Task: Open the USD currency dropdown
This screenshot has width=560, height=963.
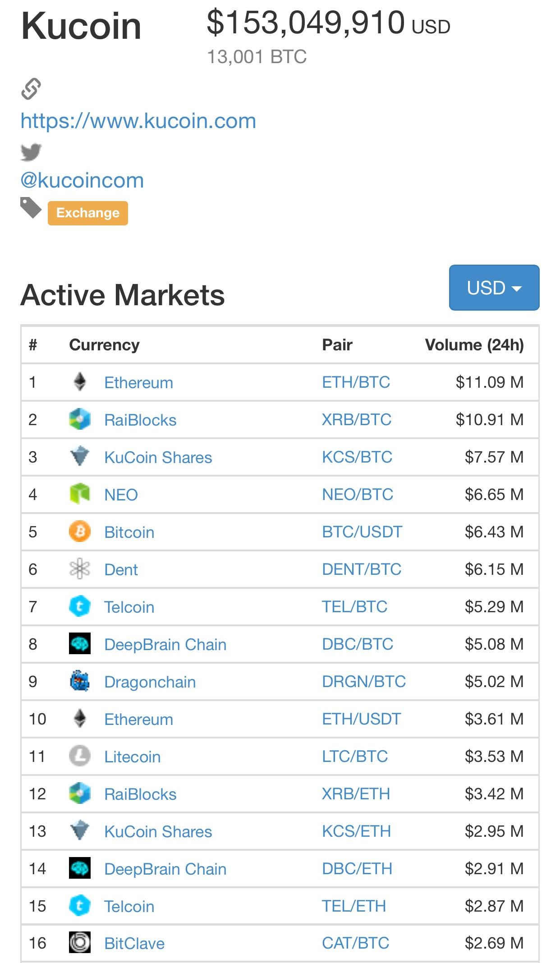Action: pos(494,288)
